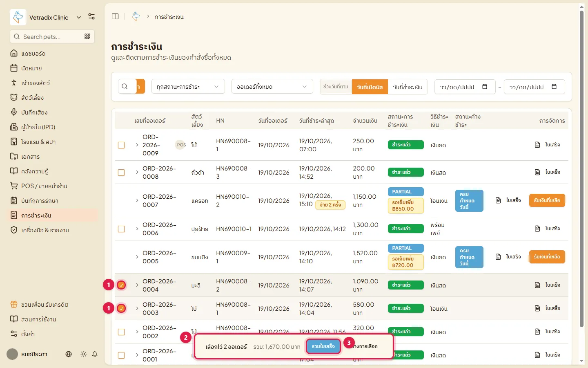Click the paw icon for สัตว์เลี้ยง
The width and height of the screenshot is (588, 368).
[x=14, y=97]
